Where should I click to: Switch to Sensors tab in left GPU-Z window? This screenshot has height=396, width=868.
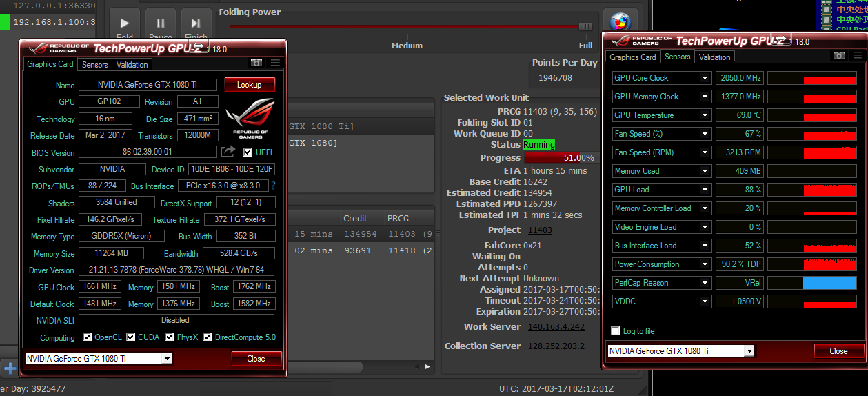click(x=94, y=65)
